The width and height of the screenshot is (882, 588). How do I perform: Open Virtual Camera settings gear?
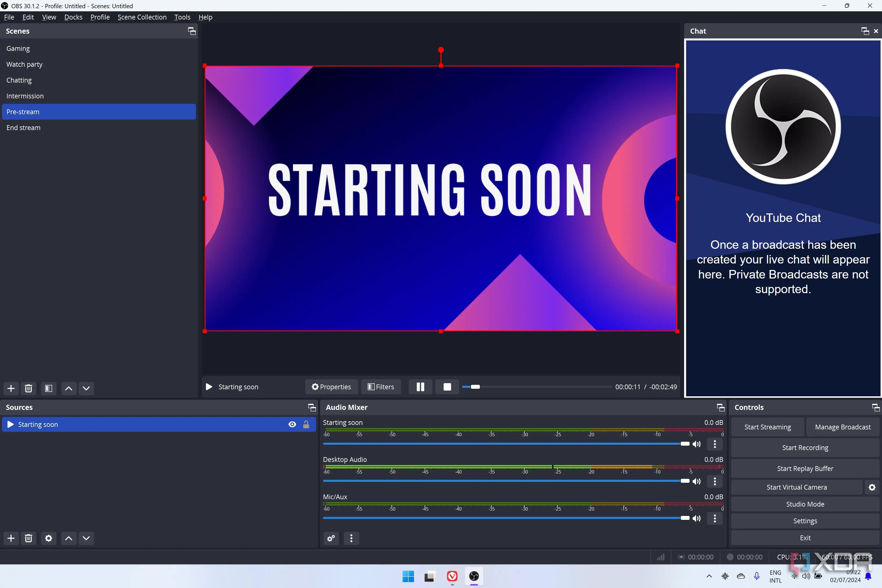[x=872, y=487]
